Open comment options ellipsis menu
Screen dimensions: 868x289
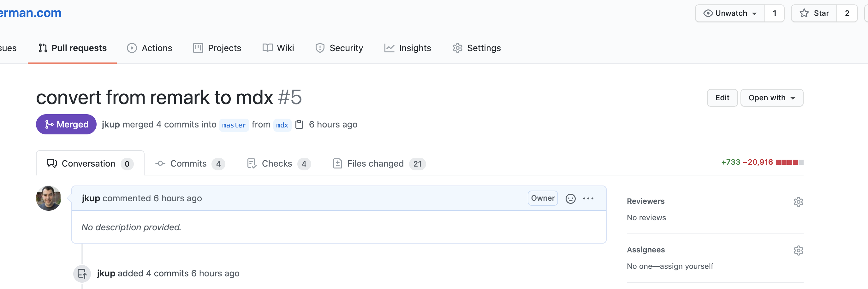click(588, 198)
